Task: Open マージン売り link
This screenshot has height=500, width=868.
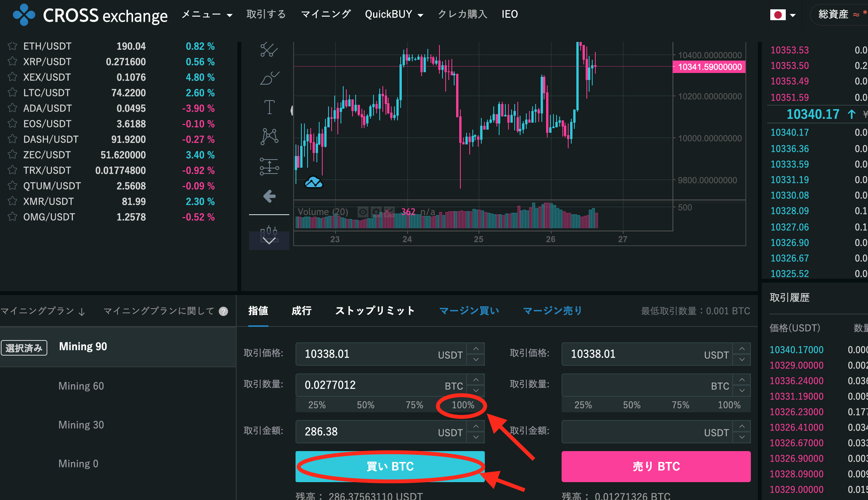Action: coord(553,311)
